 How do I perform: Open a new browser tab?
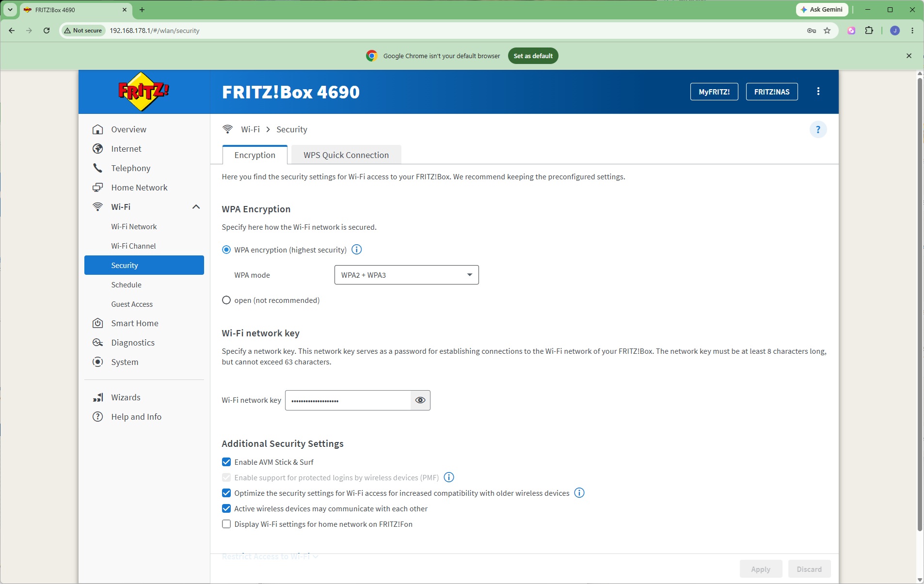[x=142, y=10]
